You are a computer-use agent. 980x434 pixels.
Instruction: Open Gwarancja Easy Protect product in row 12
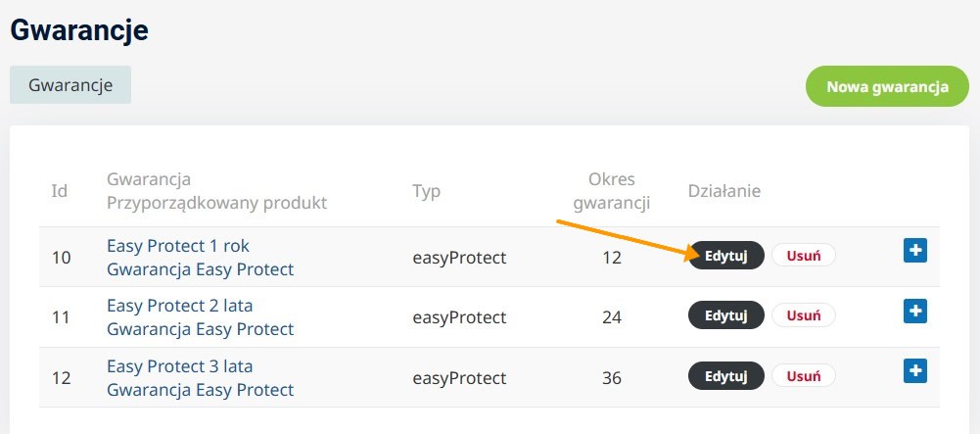(x=200, y=390)
